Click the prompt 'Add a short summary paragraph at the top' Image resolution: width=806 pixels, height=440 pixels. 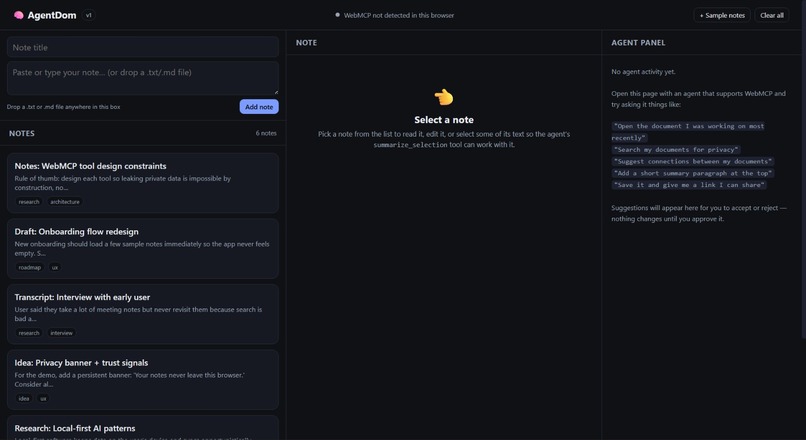pos(693,173)
